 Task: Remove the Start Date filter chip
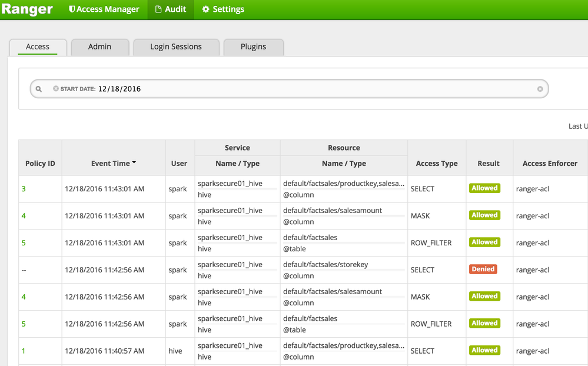56,89
